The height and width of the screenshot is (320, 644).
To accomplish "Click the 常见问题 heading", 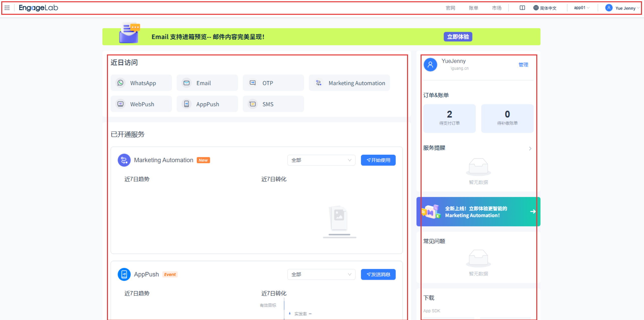I will point(434,241).
